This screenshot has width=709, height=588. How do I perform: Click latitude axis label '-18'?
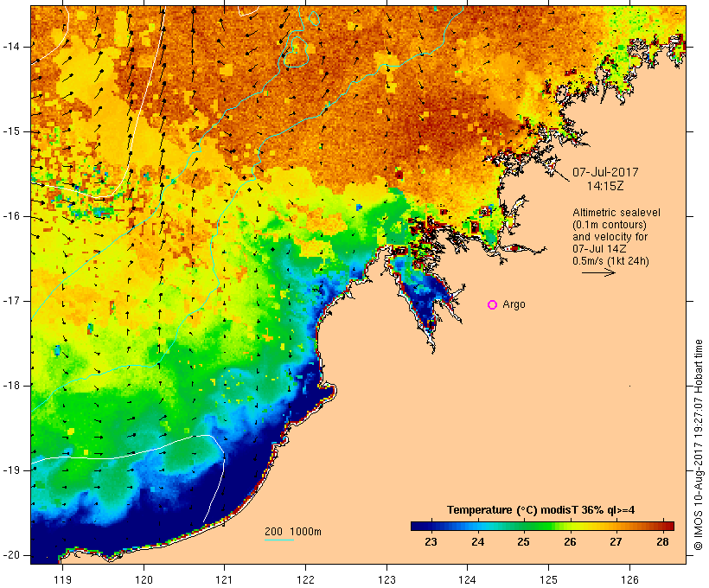pos(11,386)
